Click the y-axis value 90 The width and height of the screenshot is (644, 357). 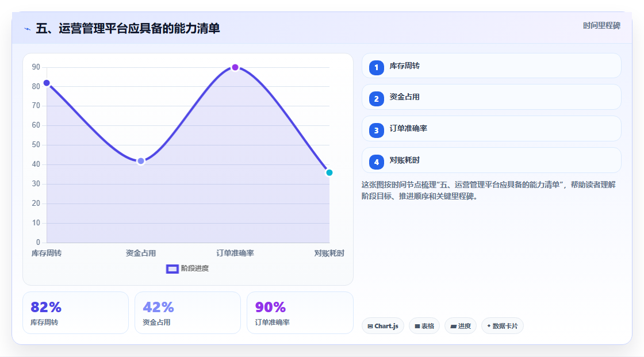(36, 67)
